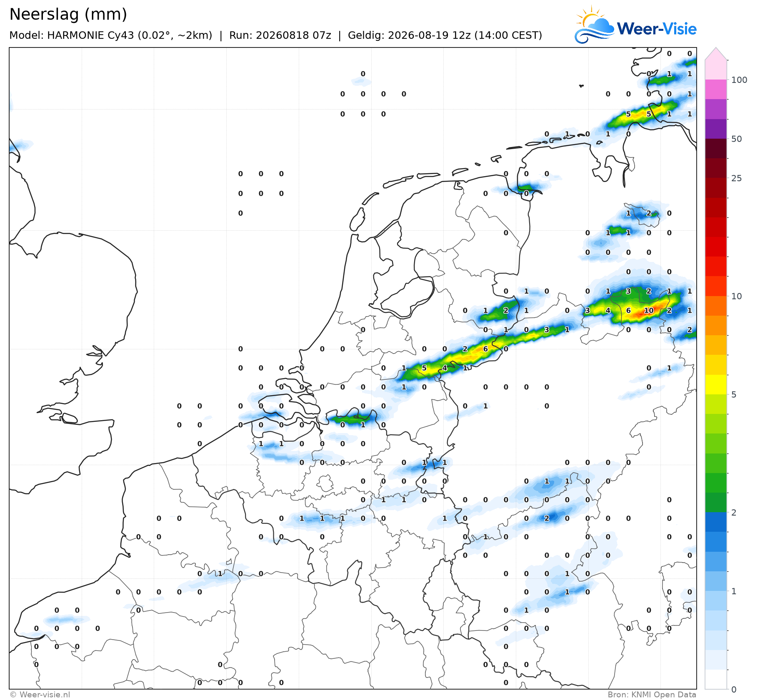Click the 6 value in central rain band
Viewport: 760px width, 700px height.
(x=485, y=349)
